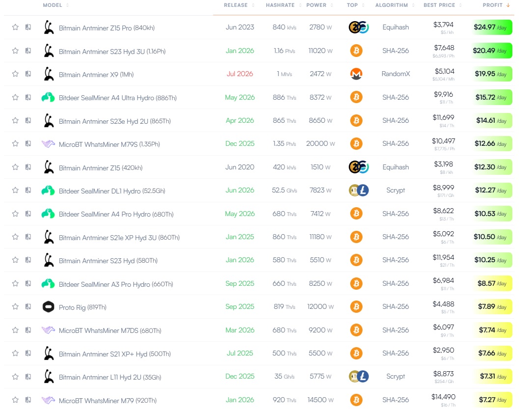
Task: Open Bitmain Antminer S21e XP Hyd 3U link
Action: tap(119, 237)
